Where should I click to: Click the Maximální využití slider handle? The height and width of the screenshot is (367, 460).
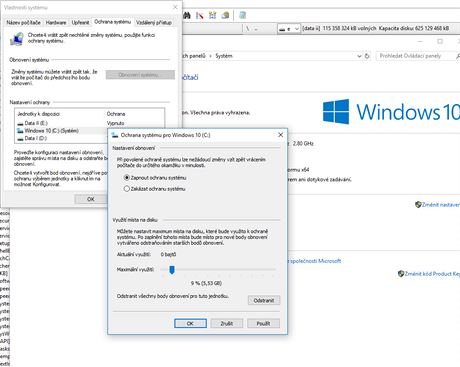tap(172, 269)
